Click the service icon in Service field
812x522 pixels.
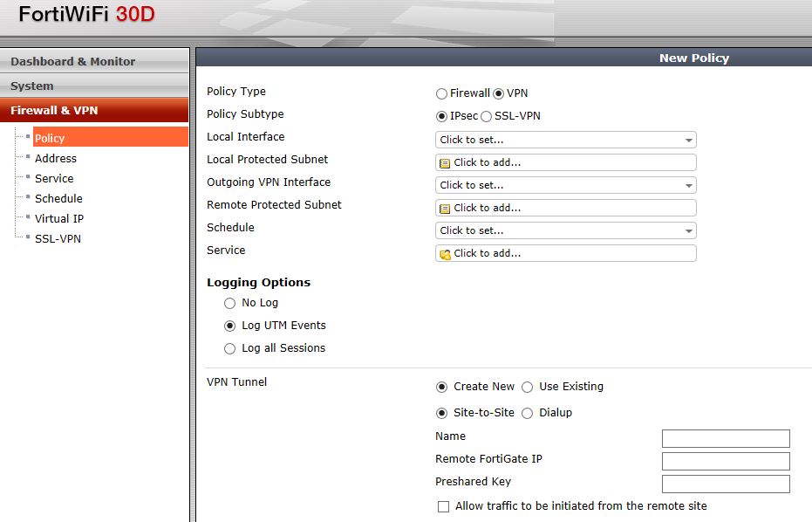point(444,254)
